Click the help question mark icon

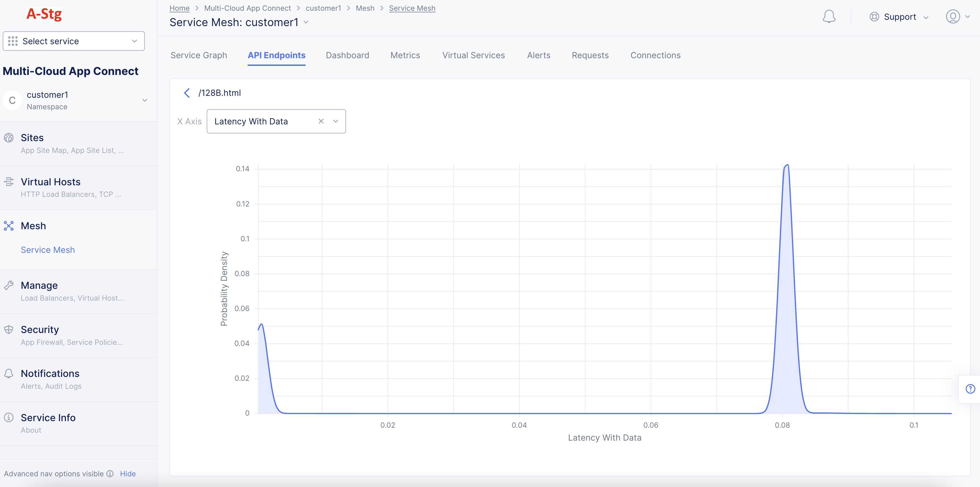970,388
